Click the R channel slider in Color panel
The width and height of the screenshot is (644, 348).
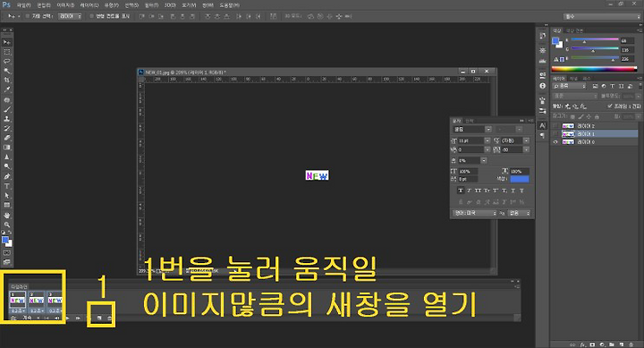[x=595, y=40]
